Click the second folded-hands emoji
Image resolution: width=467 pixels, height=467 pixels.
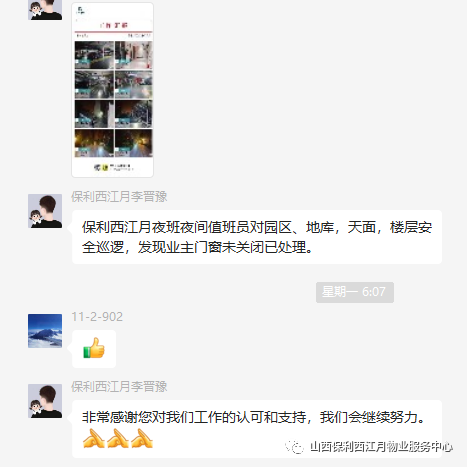[x=118, y=438]
